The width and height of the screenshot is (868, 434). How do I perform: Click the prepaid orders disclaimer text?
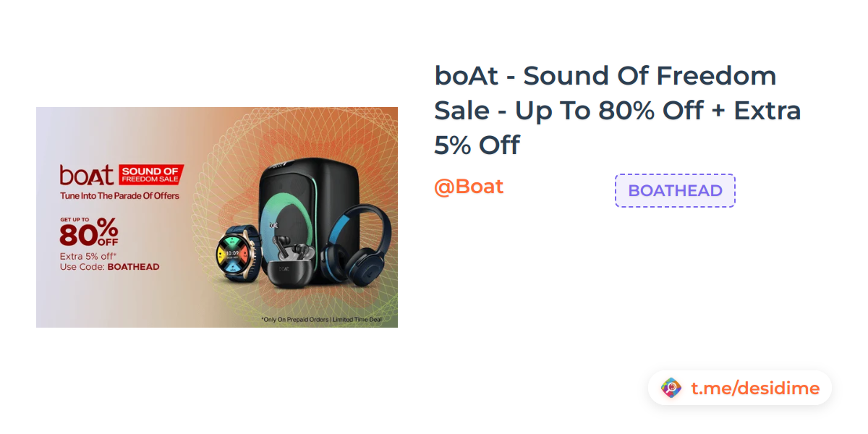click(x=320, y=319)
